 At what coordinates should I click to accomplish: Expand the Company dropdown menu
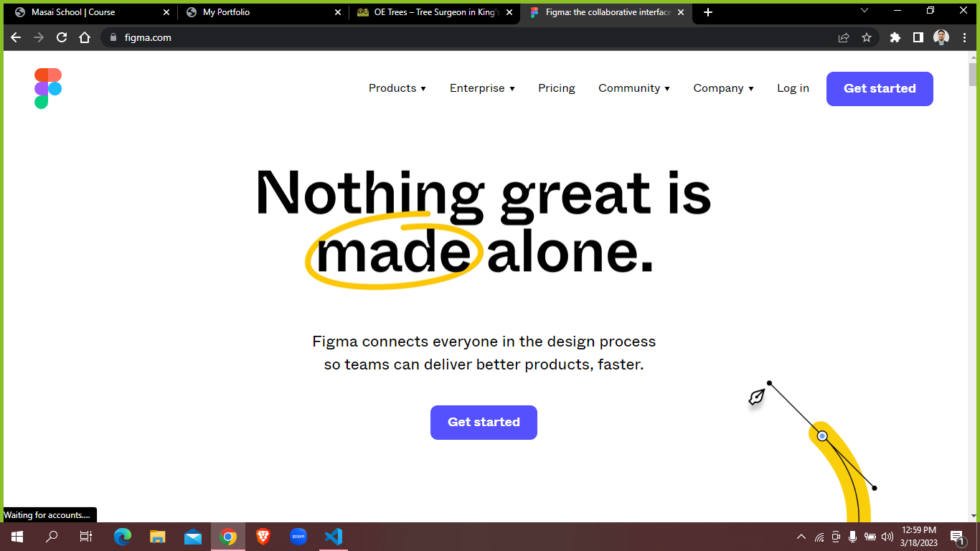click(723, 88)
